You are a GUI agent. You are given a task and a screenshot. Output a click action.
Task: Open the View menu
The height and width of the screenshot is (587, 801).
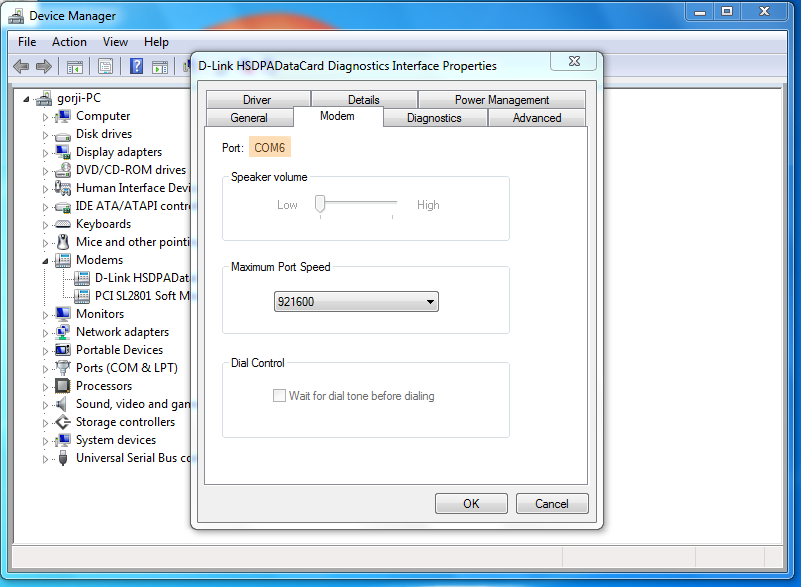click(x=115, y=42)
